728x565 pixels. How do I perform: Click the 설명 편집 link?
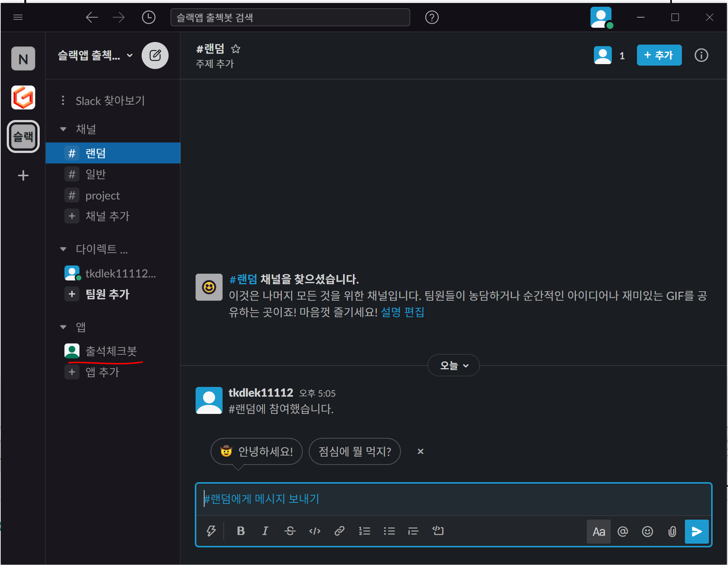[402, 312]
